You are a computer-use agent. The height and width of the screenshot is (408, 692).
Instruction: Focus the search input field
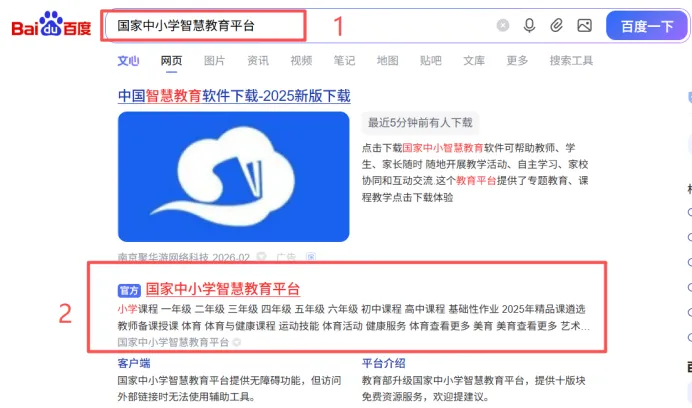point(300,26)
